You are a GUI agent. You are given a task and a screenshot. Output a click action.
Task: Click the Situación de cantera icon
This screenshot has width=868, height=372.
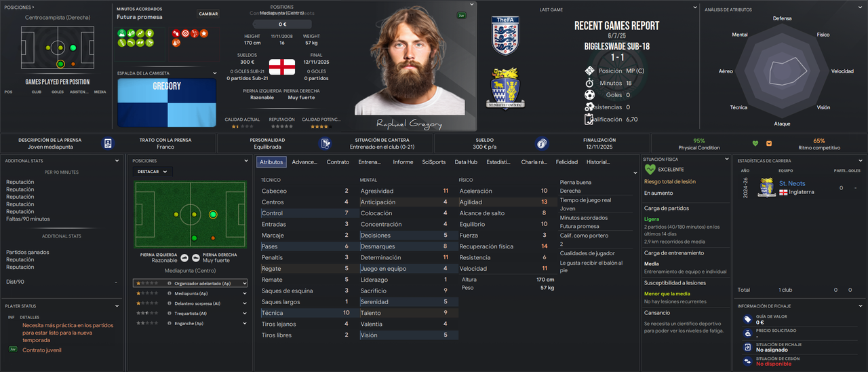[x=325, y=143]
